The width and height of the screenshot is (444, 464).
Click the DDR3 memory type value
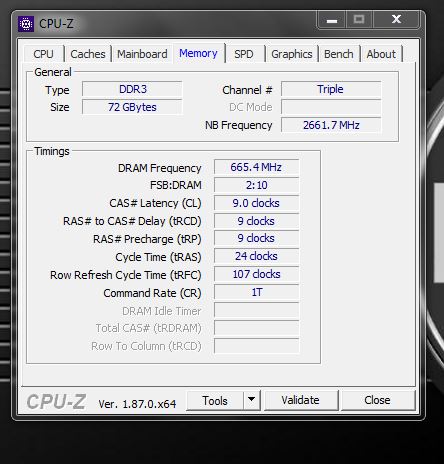tap(132, 89)
